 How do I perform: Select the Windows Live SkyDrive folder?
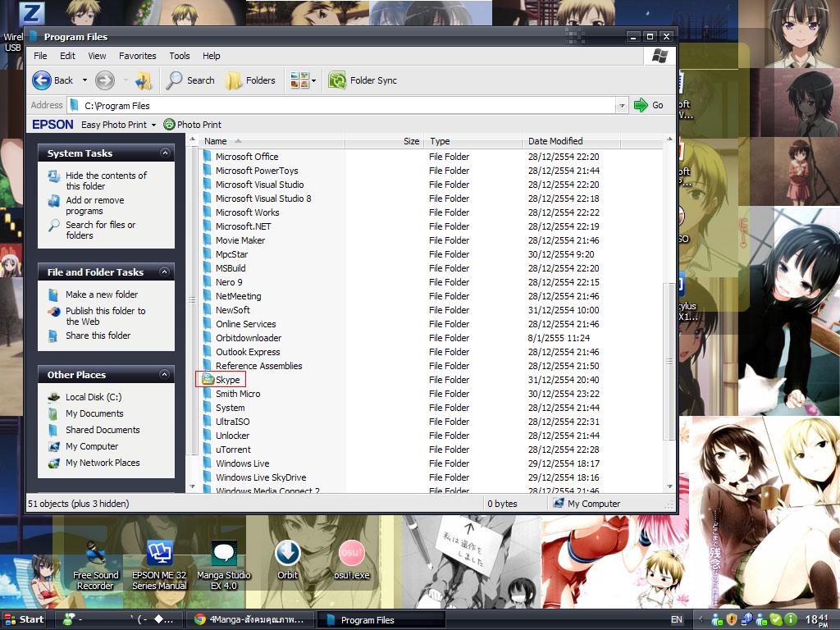(x=261, y=477)
